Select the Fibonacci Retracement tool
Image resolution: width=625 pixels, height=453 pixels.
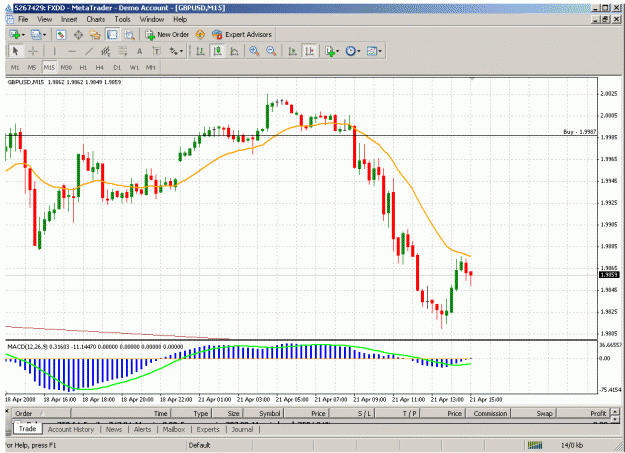click(x=122, y=51)
